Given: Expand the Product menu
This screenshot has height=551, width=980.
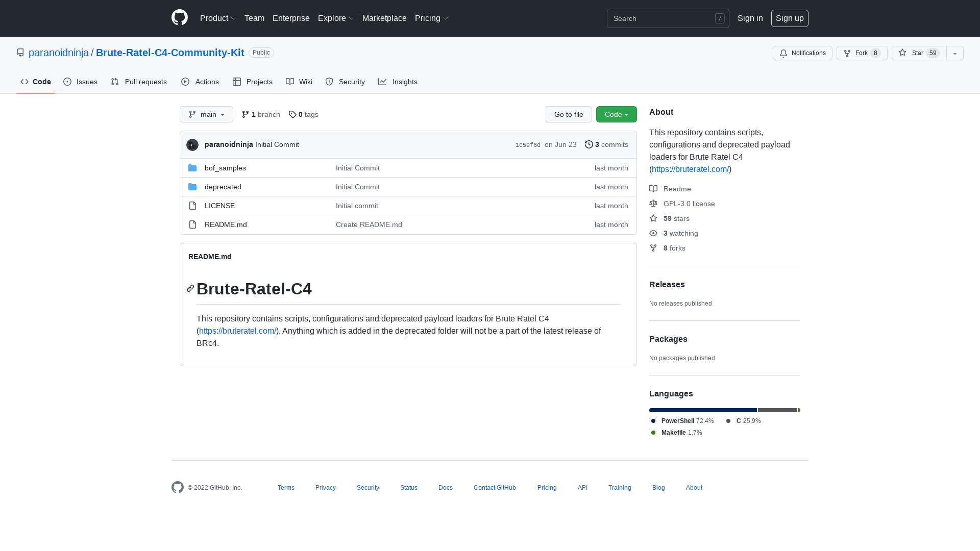Looking at the screenshot, I should click(218, 18).
